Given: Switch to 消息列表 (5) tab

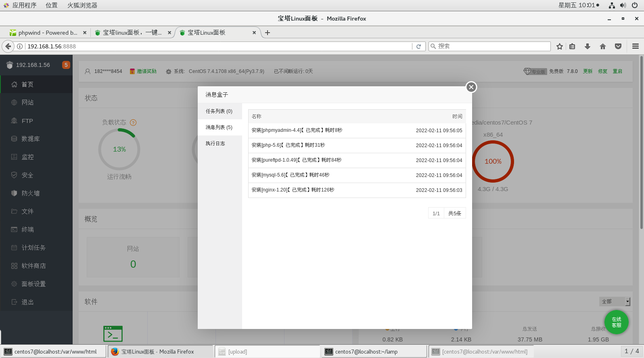Looking at the screenshot, I should 220,127.
